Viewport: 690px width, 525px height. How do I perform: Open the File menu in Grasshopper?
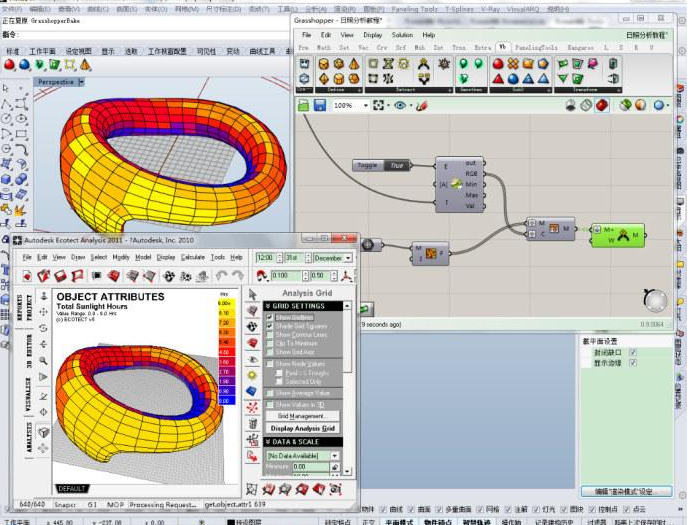307,35
